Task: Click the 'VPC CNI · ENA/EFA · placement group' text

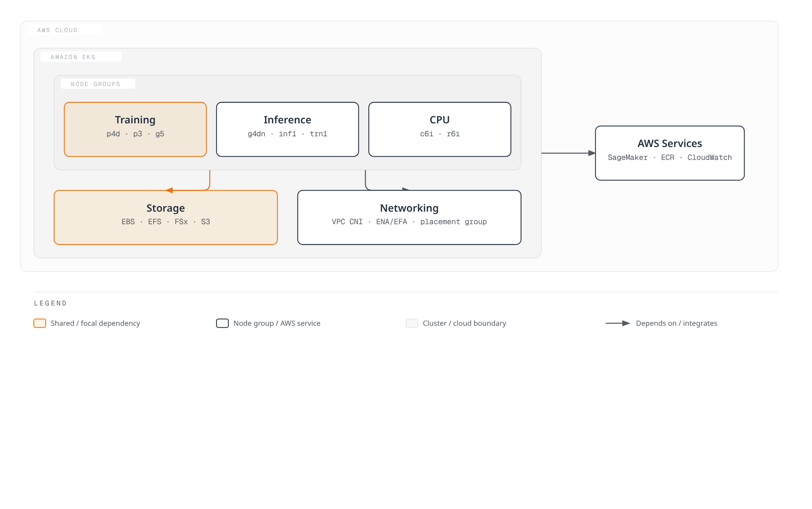Action: pos(409,222)
